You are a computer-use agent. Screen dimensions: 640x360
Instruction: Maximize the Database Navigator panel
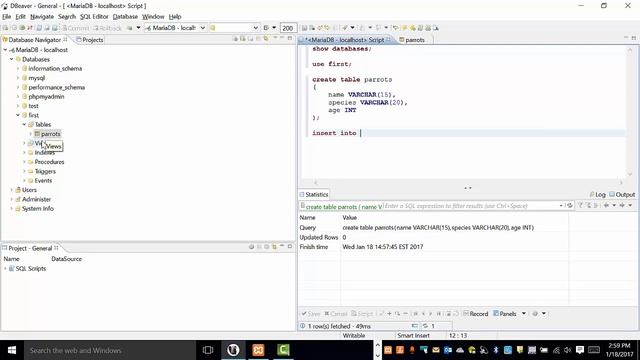290,38
